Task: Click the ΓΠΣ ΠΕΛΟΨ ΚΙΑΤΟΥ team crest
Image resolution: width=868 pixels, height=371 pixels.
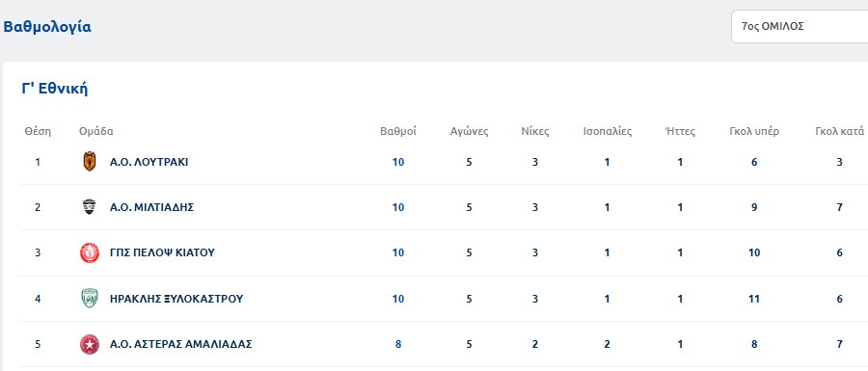Action: 90,252
